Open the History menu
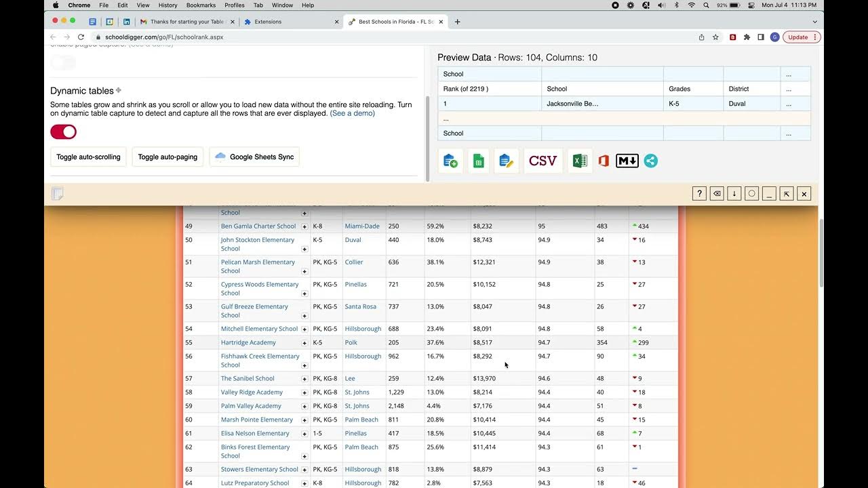The height and width of the screenshot is (488, 868). pos(167,5)
